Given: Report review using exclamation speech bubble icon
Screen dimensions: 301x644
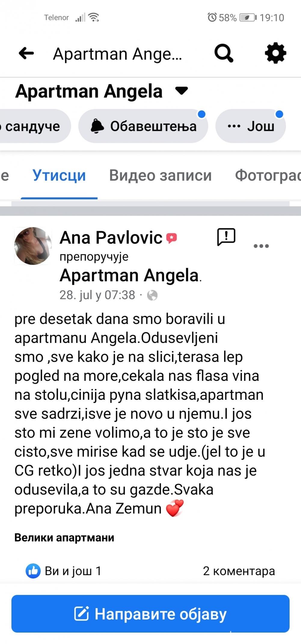Looking at the screenshot, I should [x=226, y=237].
